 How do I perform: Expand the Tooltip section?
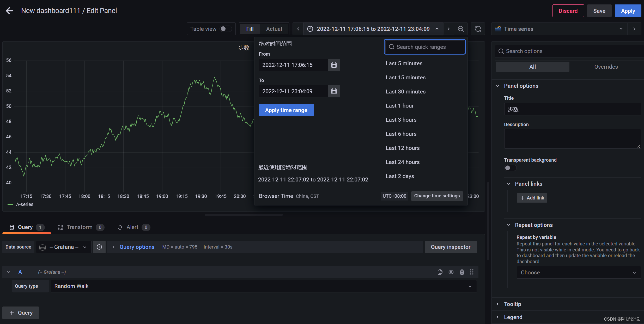(498, 304)
